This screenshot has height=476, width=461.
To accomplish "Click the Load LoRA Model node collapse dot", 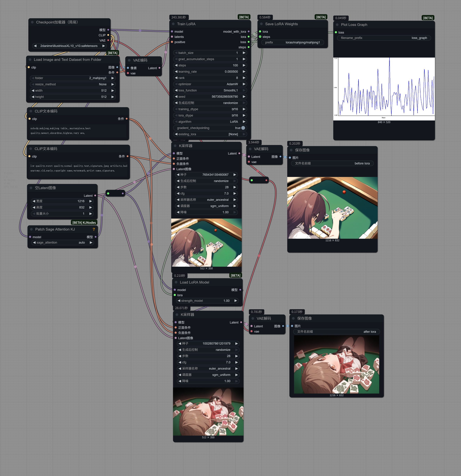I will 176,282.
